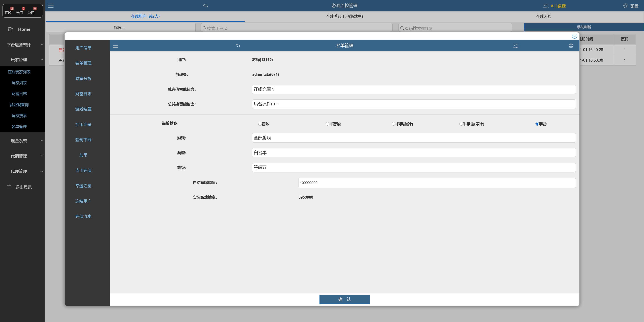Image resolution: width=644 pixels, height=322 pixels.
Task: Click the filter sliders icon beside ALL数据
Action: click(546, 6)
